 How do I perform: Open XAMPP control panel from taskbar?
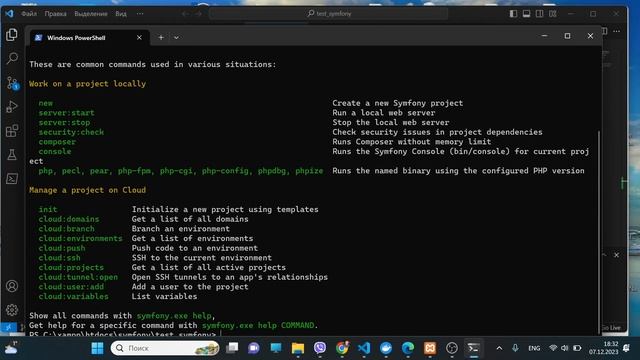click(430, 348)
